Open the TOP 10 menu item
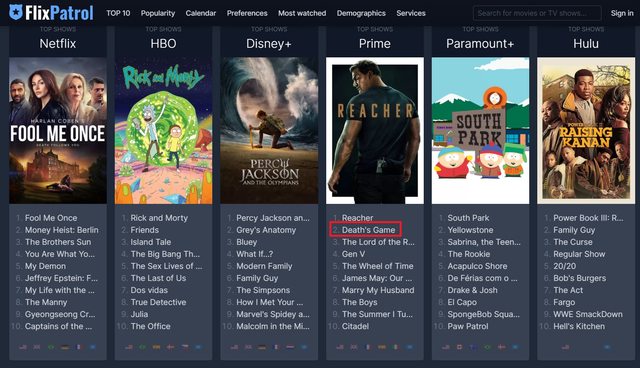This screenshot has width=640, height=368. [x=118, y=13]
